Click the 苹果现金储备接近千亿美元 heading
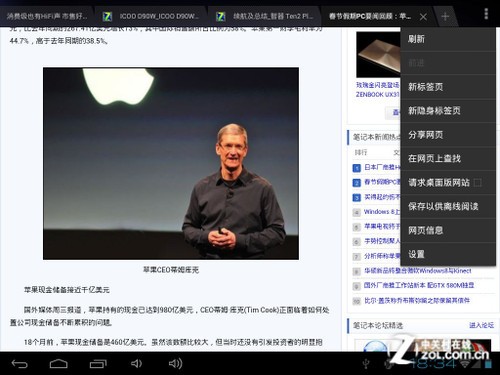Image resolution: width=500 pixels, height=375 pixels. pyautogui.click(x=67, y=290)
